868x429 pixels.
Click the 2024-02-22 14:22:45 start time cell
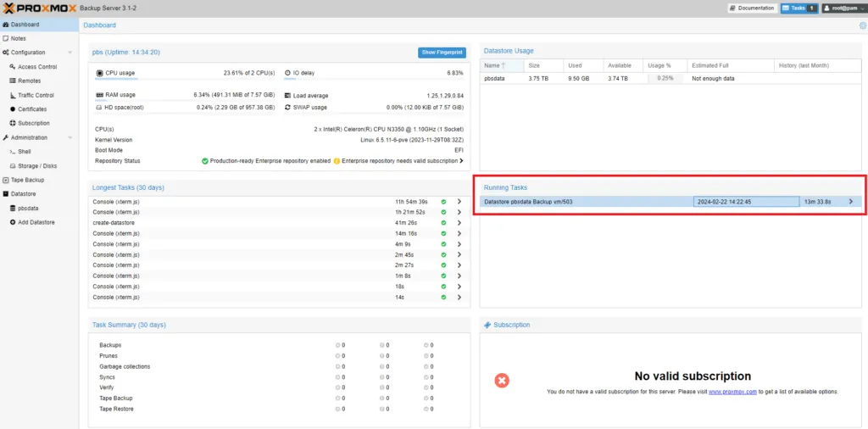point(746,202)
